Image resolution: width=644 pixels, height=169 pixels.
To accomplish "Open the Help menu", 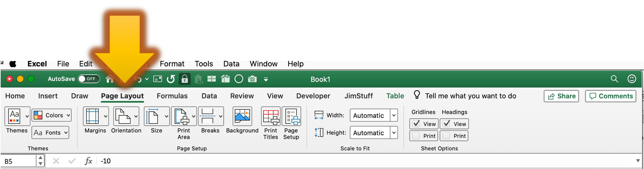I will pyautogui.click(x=296, y=64).
